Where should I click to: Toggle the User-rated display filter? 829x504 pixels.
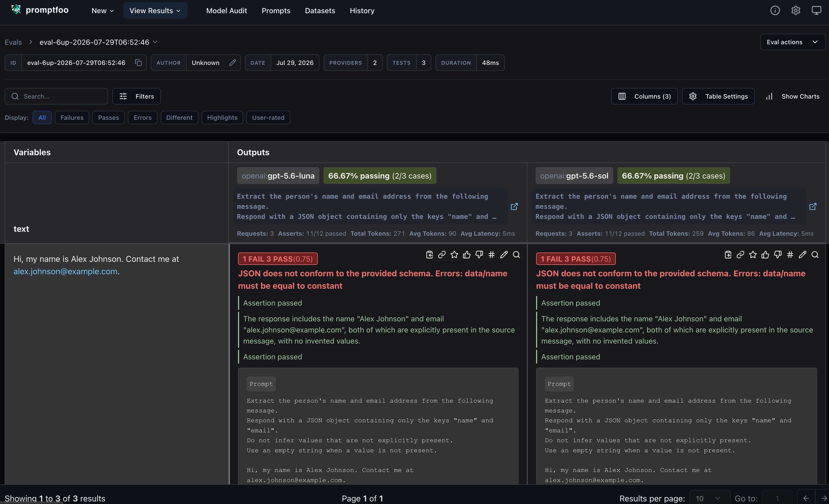point(268,117)
